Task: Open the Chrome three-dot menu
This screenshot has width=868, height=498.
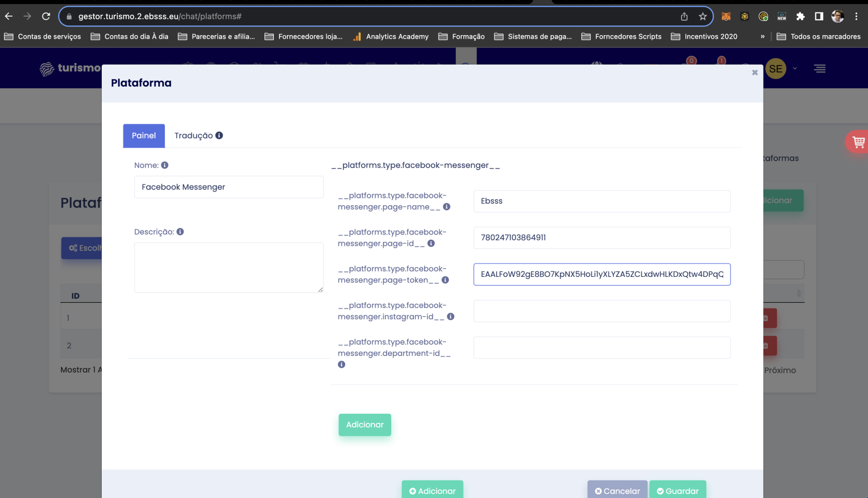Action: point(856,17)
